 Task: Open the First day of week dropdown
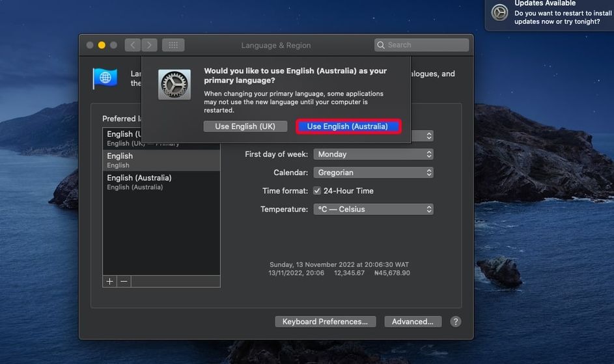point(373,154)
